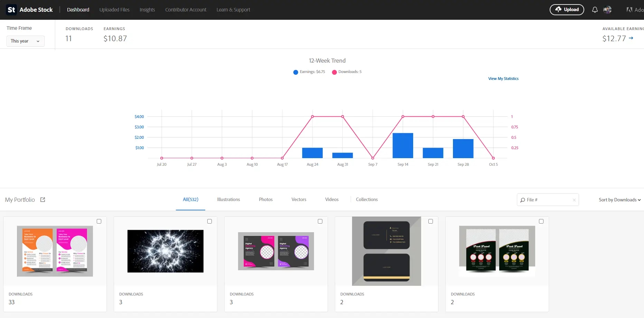
Task: Open the Fast Food flyer thumbnail
Action: point(497,251)
